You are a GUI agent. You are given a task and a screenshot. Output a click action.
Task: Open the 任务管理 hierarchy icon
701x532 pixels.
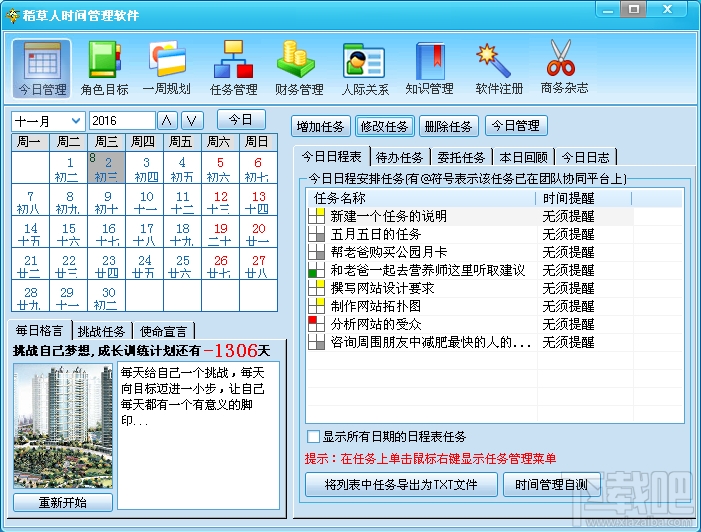pos(233,68)
